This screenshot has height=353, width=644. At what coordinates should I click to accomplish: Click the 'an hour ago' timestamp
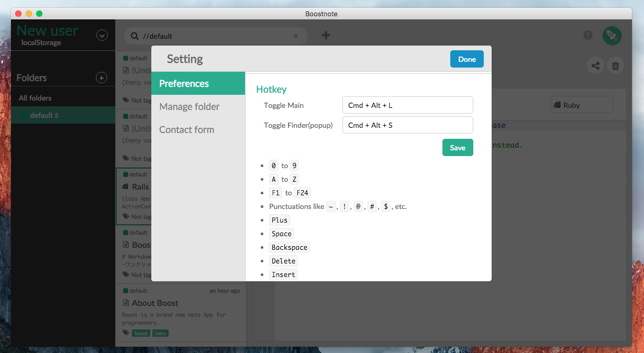[x=225, y=291]
